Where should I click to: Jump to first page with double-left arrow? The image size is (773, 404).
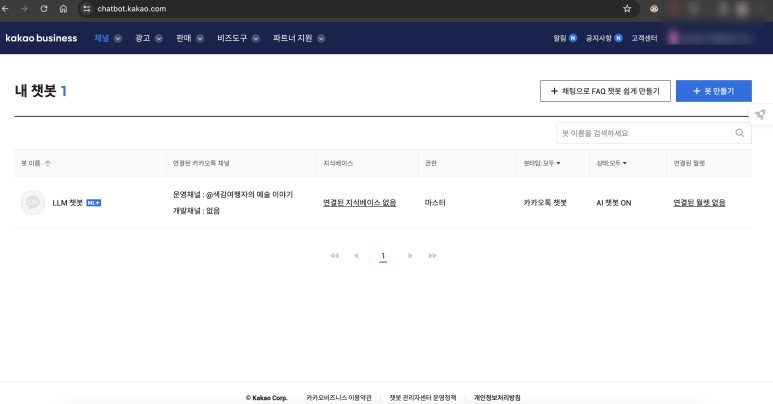coord(334,256)
